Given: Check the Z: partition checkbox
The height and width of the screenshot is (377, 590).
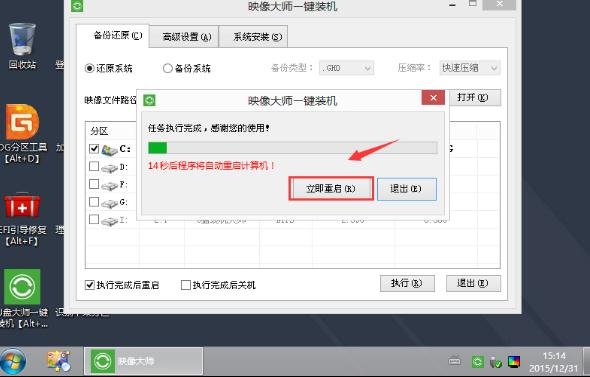Looking at the screenshot, I should coord(94,219).
